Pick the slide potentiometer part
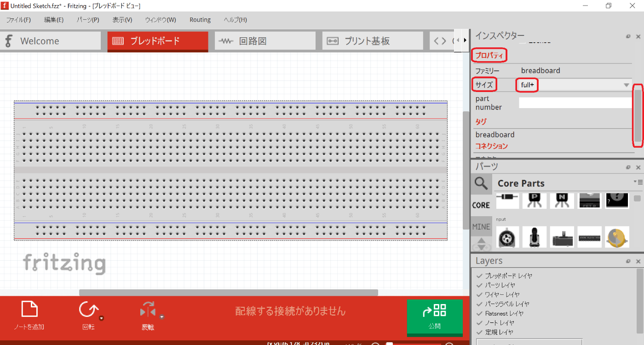 coord(562,237)
